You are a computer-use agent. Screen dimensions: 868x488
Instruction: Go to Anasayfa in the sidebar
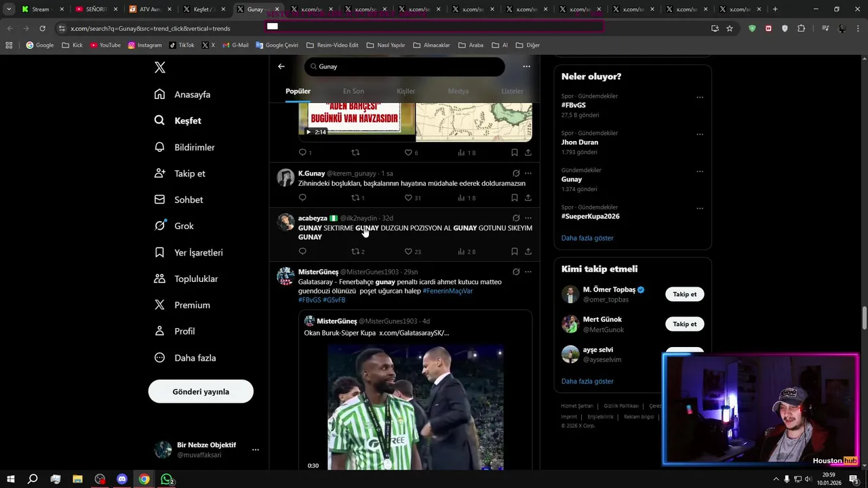[x=182, y=94]
